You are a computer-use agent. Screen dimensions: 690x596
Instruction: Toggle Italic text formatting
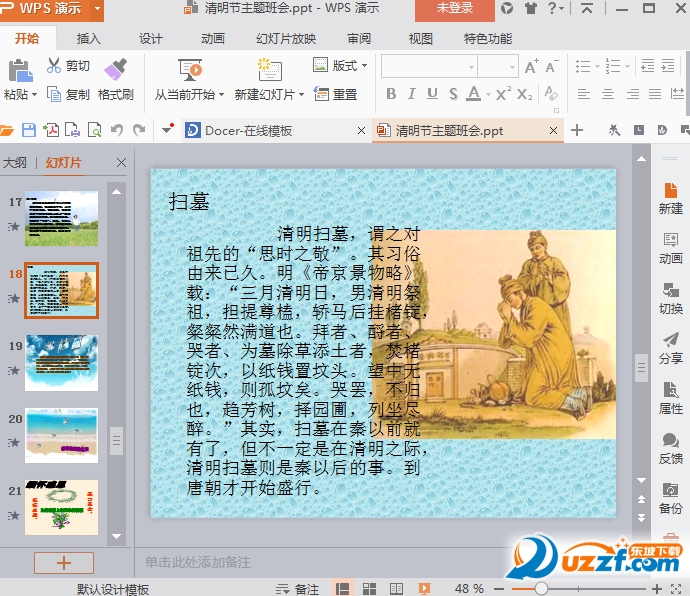412,94
